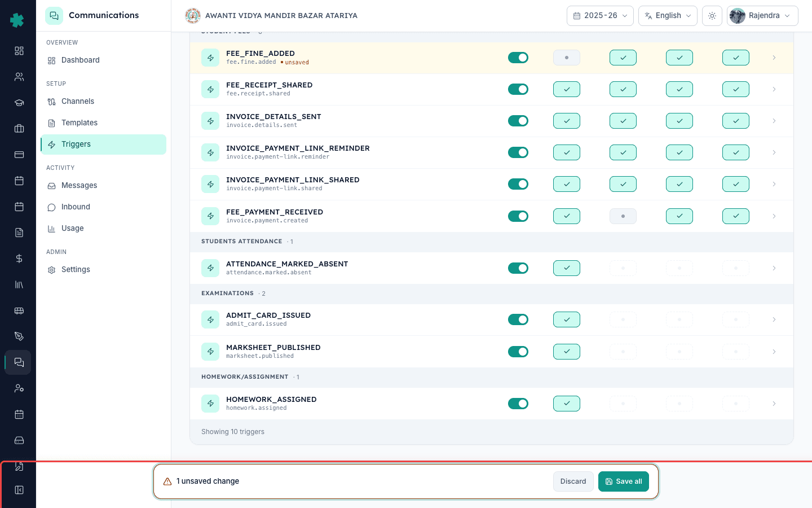The width and height of the screenshot is (812, 508).
Task: Click the Save all button
Action: (624, 481)
